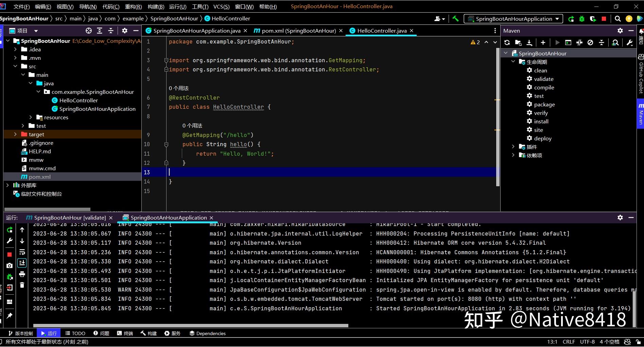Toggle Maven offline mode
The width and height of the screenshot is (644, 347).
pos(579,42)
